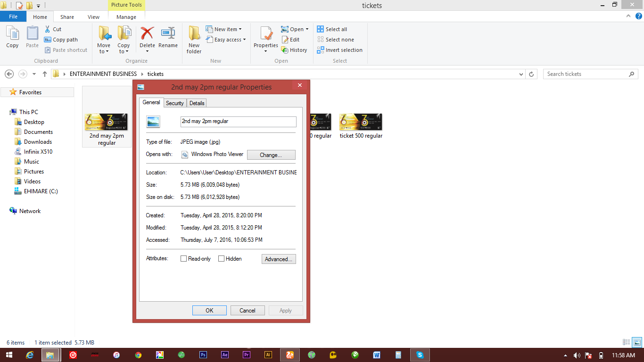
Task: Click the Change... button for Opens with
Action: click(271, 155)
